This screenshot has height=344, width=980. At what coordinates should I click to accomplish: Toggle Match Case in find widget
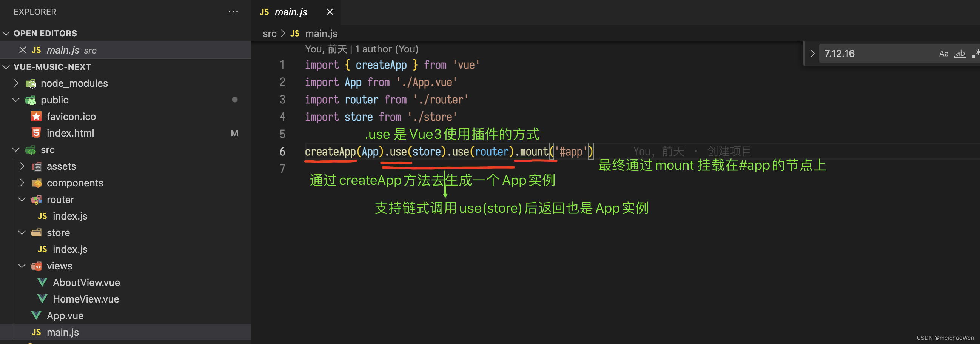(x=943, y=54)
